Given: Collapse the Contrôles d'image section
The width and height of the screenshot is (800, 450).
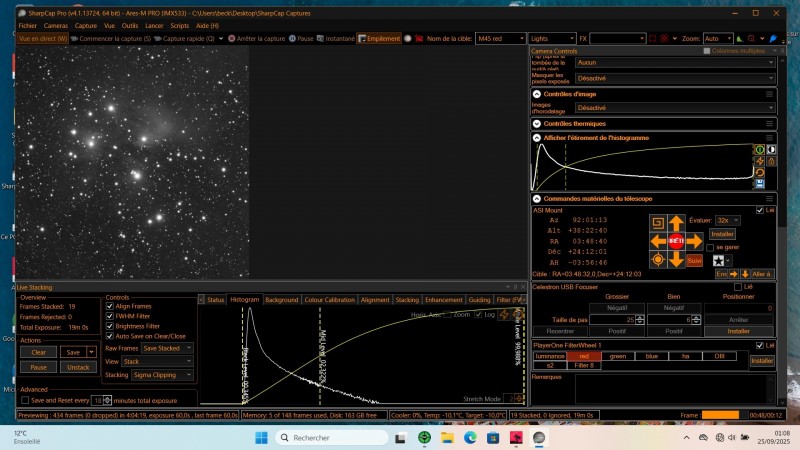Looking at the screenshot, I should click(537, 94).
